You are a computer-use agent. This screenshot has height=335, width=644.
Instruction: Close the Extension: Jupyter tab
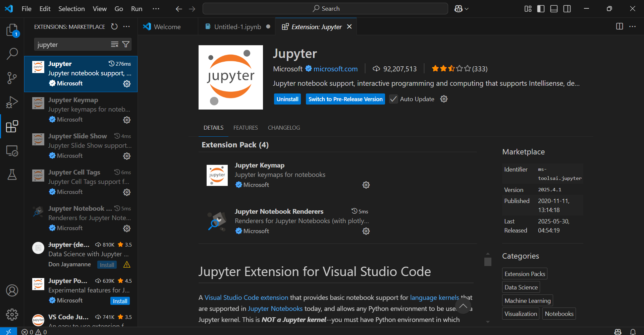(350, 26)
